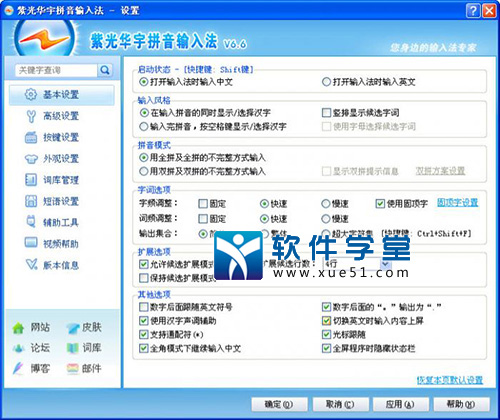Switch to 按键设置 page
This screenshot has height=420, width=500.
tap(61, 137)
